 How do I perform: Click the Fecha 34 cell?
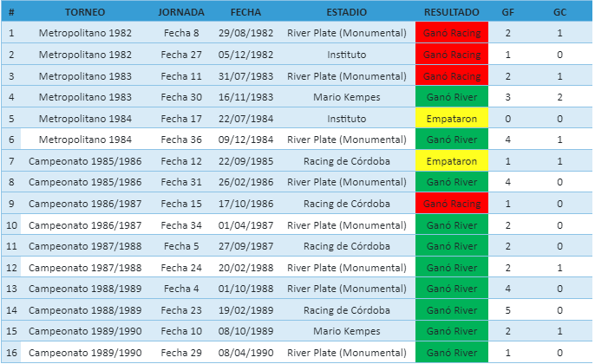point(181,225)
